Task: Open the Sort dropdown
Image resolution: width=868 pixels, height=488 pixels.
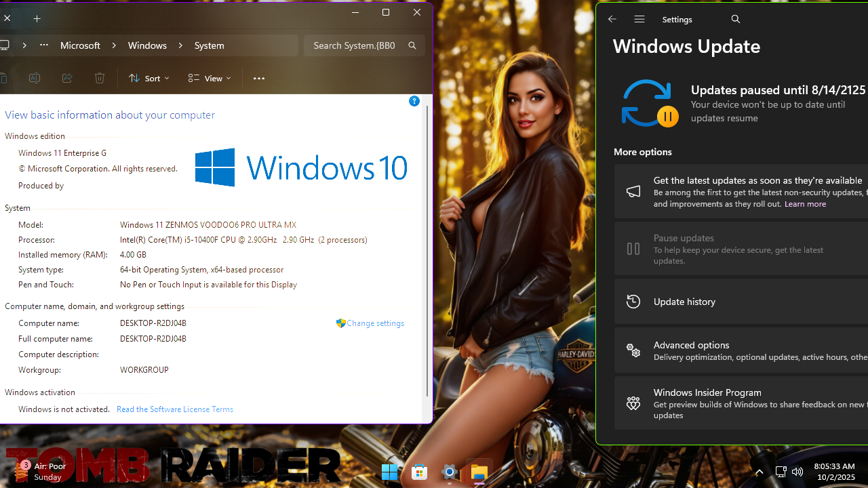Action: point(149,78)
